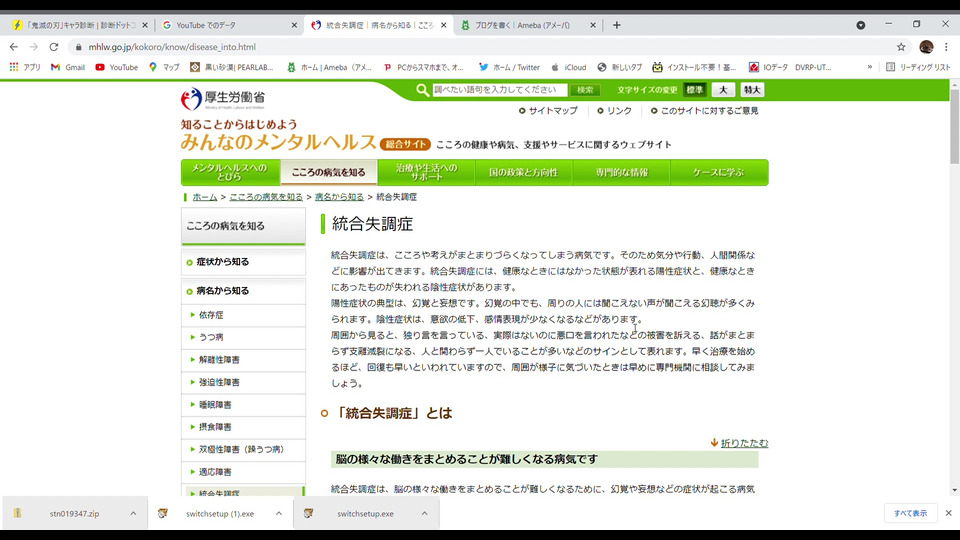Expand 症状から知る in the sidebar
The image size is (960, 540).
[x=243, y=262]
